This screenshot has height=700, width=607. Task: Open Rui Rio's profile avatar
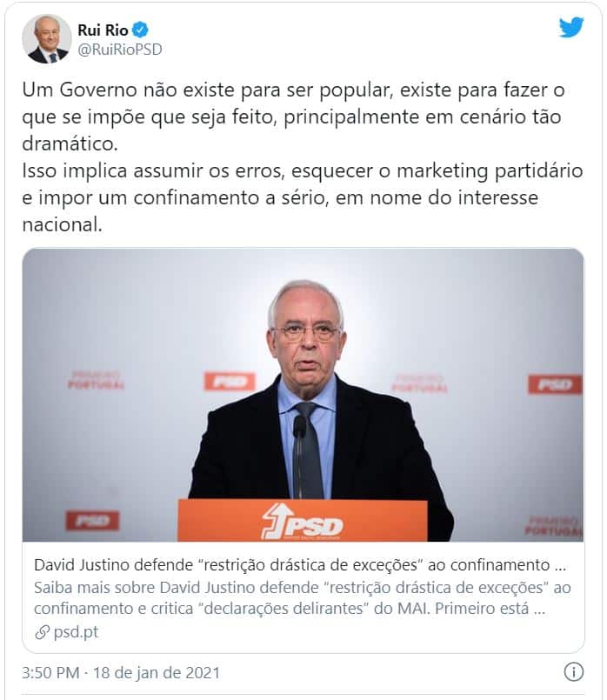point(47,39)
